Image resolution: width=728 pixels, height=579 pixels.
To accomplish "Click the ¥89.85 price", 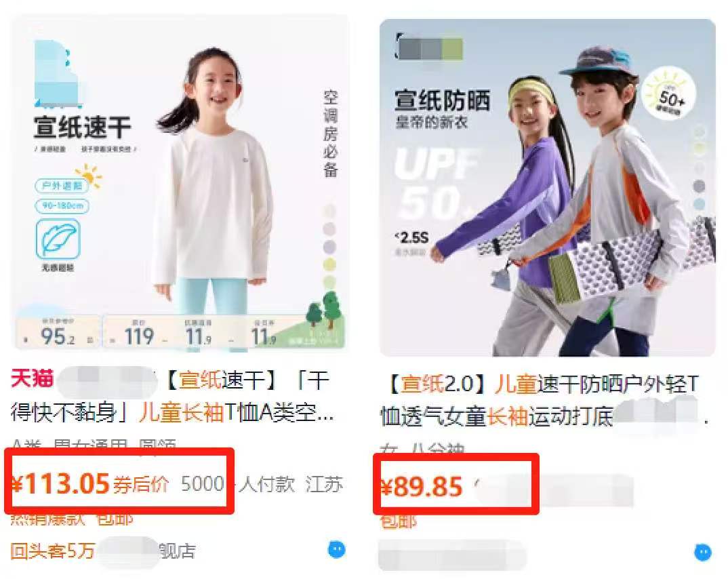I will point(422,487).
